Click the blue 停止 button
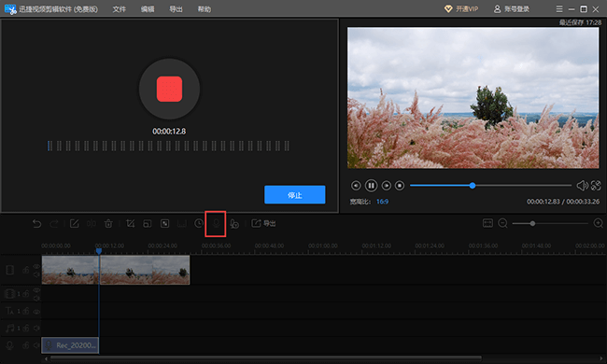Viewport: 607px width, 364px height. 294,194
